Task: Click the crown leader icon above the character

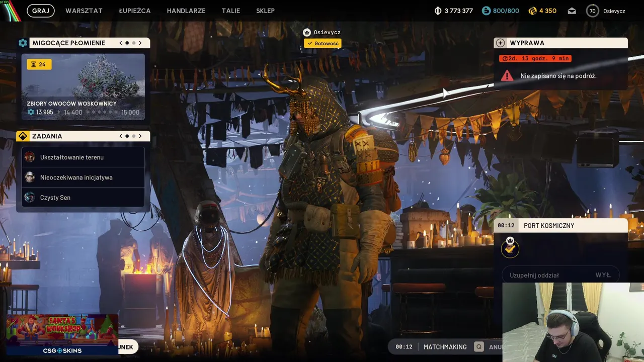Action: (x=307, y=32)
